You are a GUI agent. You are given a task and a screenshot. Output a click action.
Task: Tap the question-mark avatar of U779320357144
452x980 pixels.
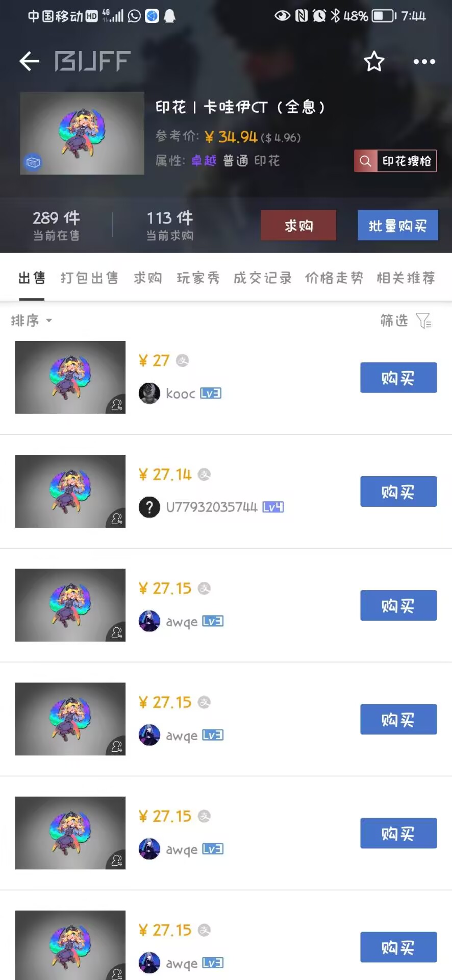click(x=149, y=507)
